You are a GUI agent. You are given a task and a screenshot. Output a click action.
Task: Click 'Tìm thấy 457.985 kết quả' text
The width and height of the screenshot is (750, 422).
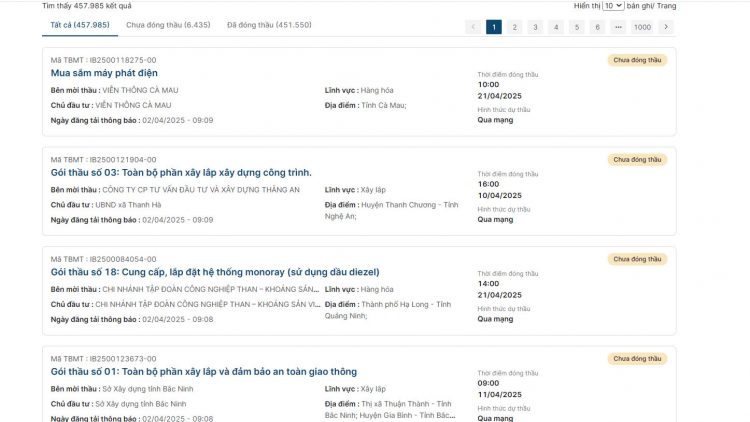(87, 6)
